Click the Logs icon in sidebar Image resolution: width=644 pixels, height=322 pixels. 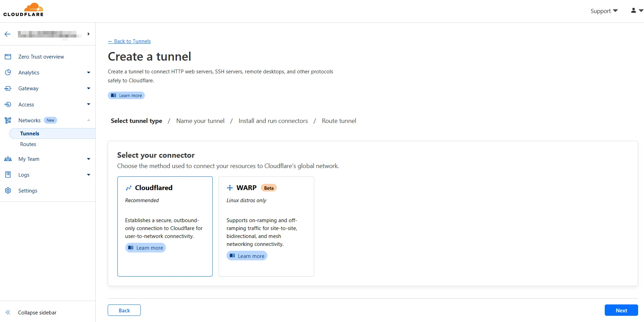8,175
